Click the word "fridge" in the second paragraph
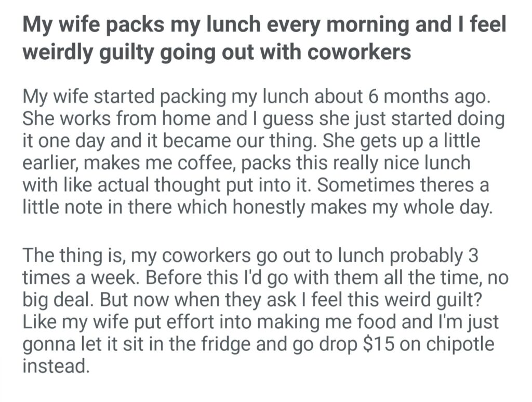This screenshot has width=532, height=402. tap(206, 344)
